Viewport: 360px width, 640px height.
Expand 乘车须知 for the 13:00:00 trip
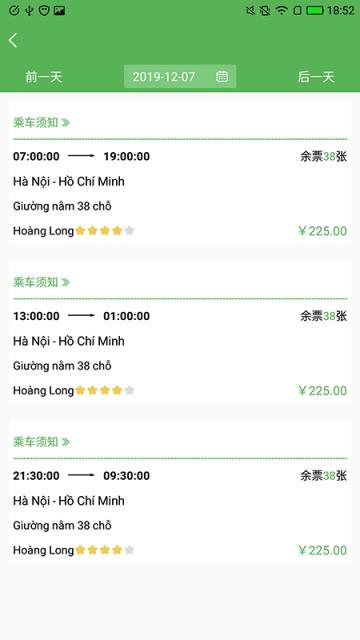point(41,282)
